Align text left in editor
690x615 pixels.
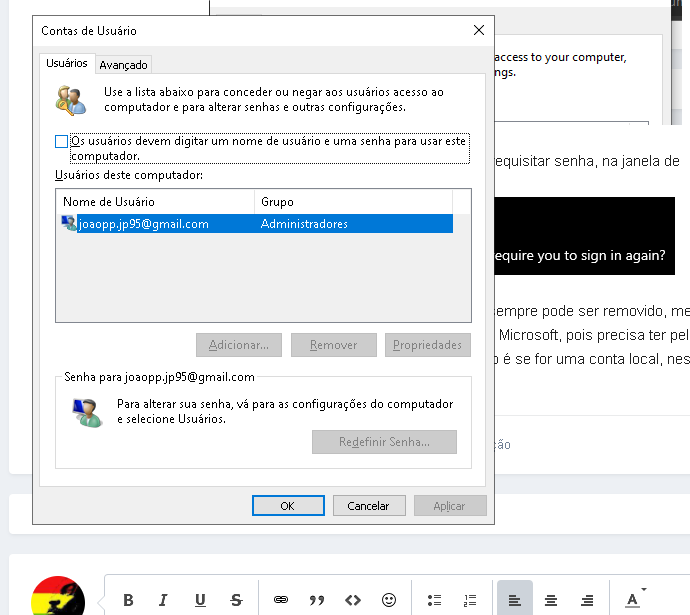click(x=515, y=599)
